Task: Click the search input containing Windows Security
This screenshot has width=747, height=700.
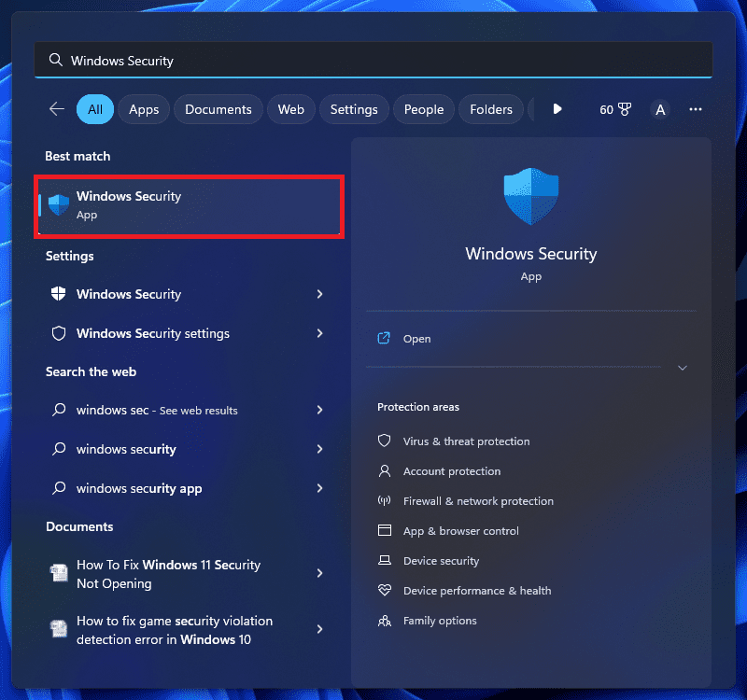Action: [373, 60]
